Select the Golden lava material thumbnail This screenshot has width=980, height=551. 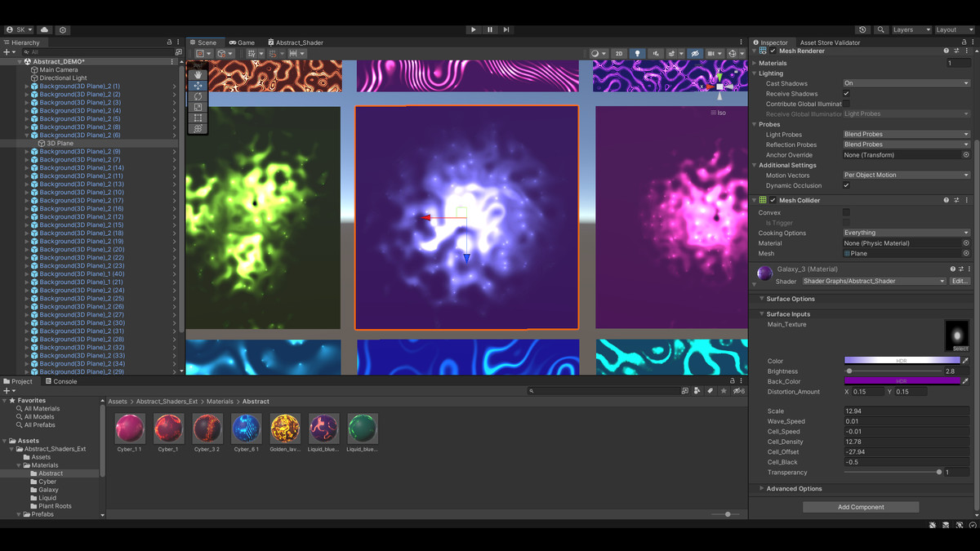pos(285,429)
